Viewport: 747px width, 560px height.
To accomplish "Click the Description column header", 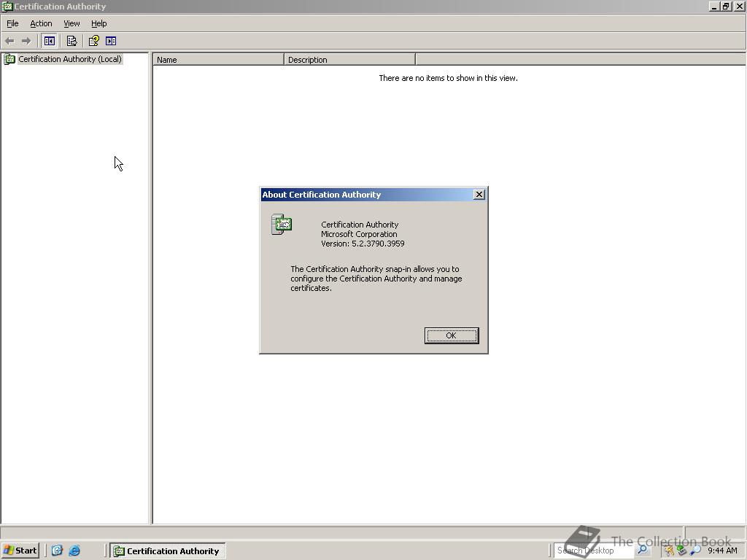I will [x=349, y=60].
